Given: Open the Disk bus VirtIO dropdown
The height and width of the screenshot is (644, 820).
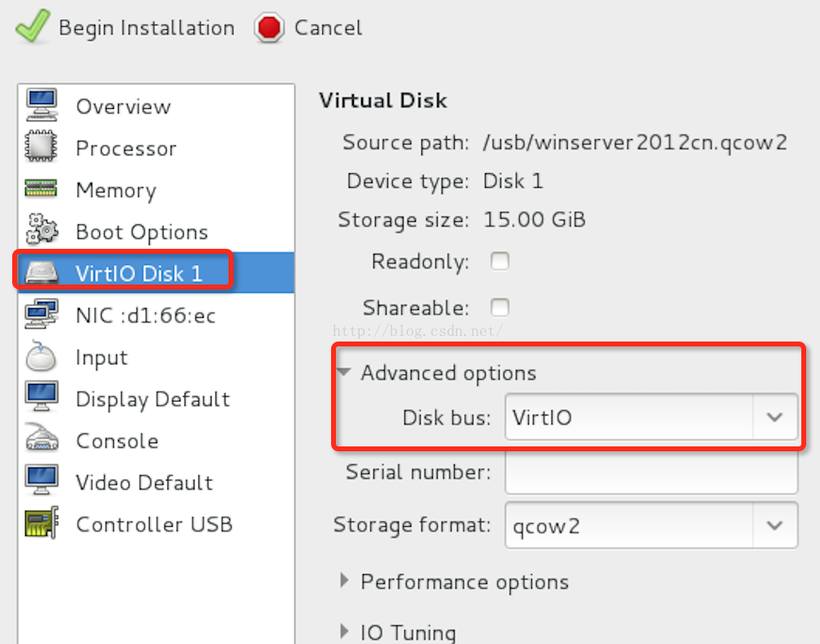Looking at the screenshot, I should pos(651,417).
